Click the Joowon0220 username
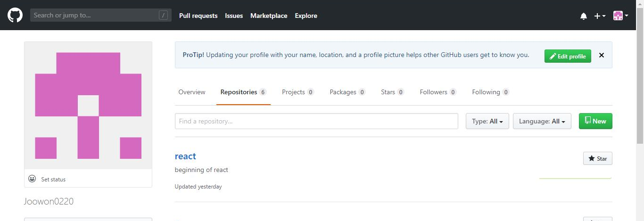644x221 pixels. (x=49, y=201)
